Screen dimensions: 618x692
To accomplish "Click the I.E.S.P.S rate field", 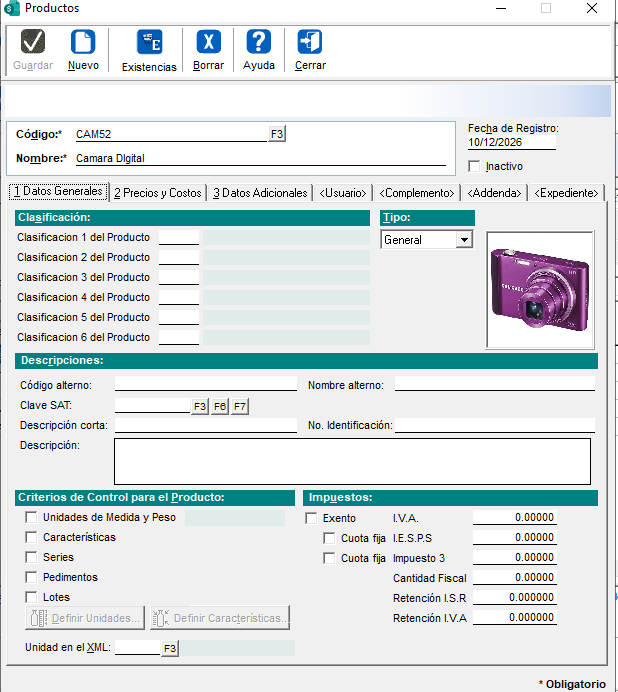I will (515, 538).
